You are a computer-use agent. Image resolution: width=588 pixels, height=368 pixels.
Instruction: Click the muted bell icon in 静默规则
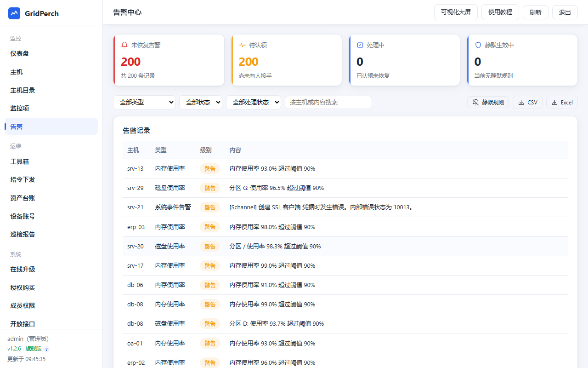[475, 102]
